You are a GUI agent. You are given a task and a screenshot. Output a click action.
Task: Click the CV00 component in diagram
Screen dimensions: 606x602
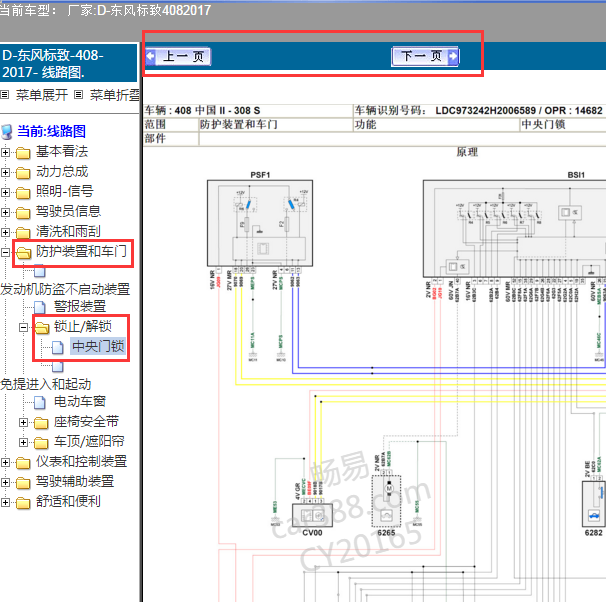[x=312, y=515]
